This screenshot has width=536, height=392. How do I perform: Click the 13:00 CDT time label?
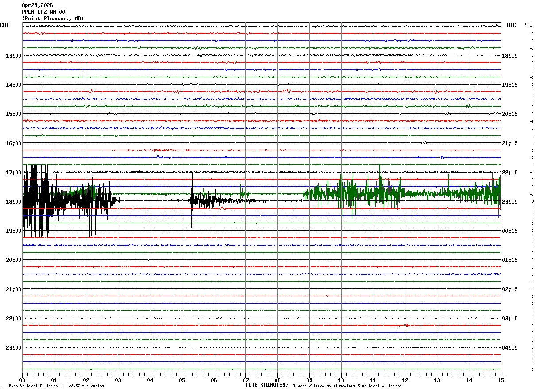13,56
